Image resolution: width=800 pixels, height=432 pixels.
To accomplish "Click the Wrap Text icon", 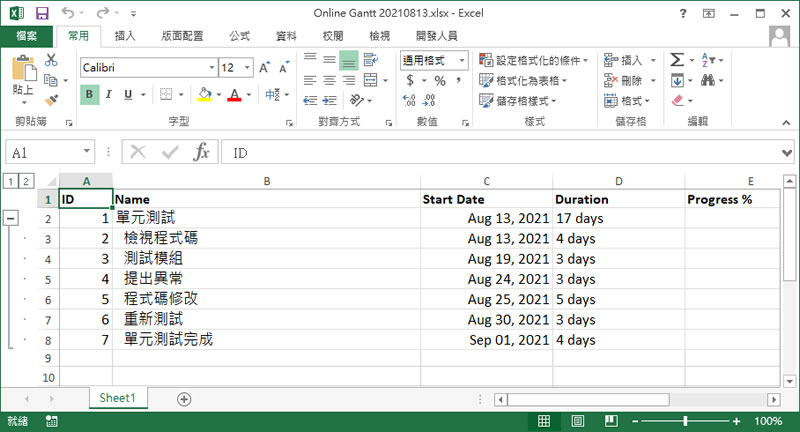I will pos(371,60).
